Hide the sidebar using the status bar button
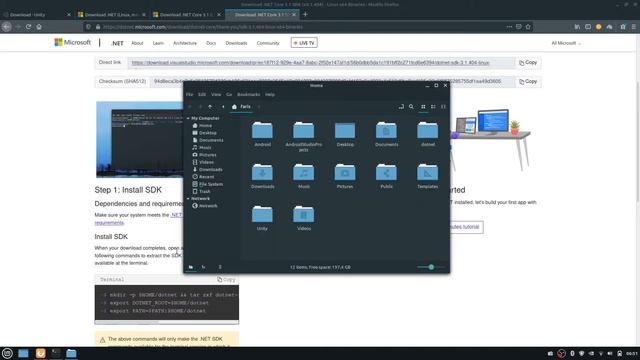This screenshot has height=360, width=640. [220, 267]
